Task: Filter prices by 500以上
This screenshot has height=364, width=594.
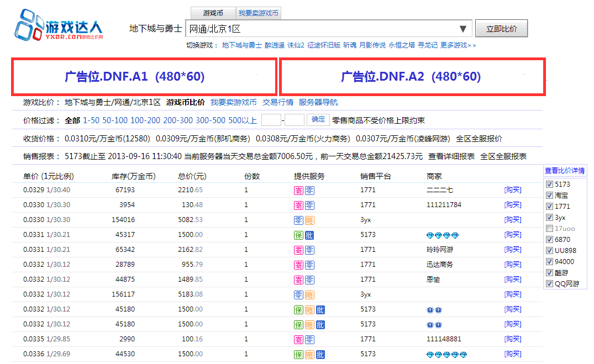Action: (x=243, y=120)
